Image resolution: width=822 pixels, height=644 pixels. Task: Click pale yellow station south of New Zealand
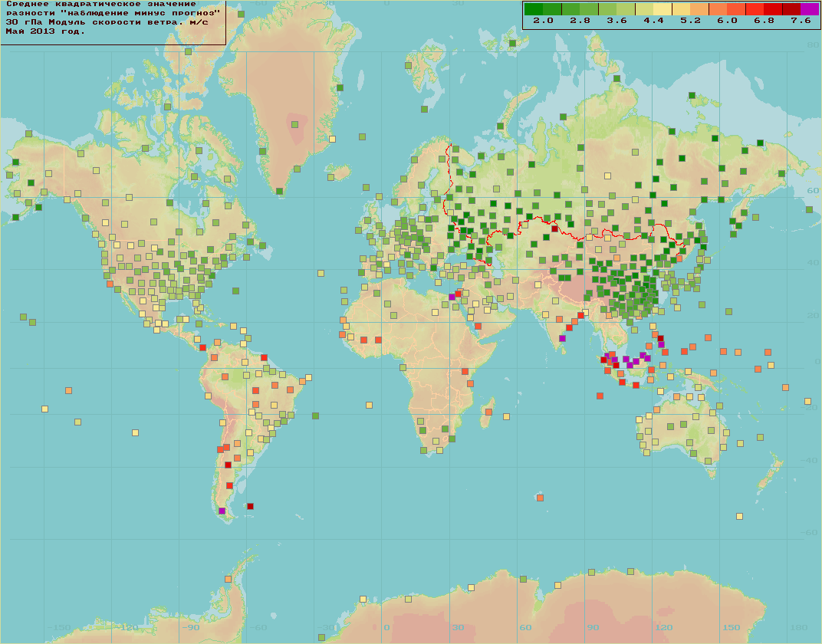[739, 516]
